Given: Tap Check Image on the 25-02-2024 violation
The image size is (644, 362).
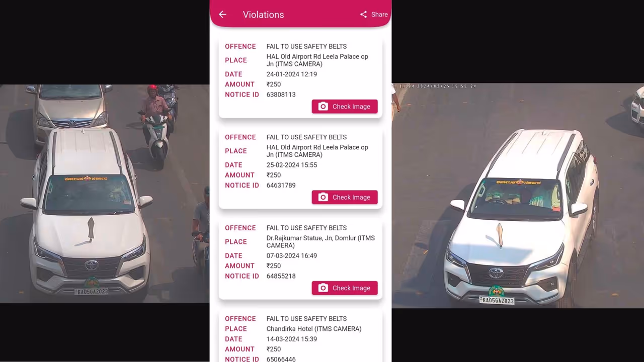Looking at the screenshot, I should tap(345, 197).
